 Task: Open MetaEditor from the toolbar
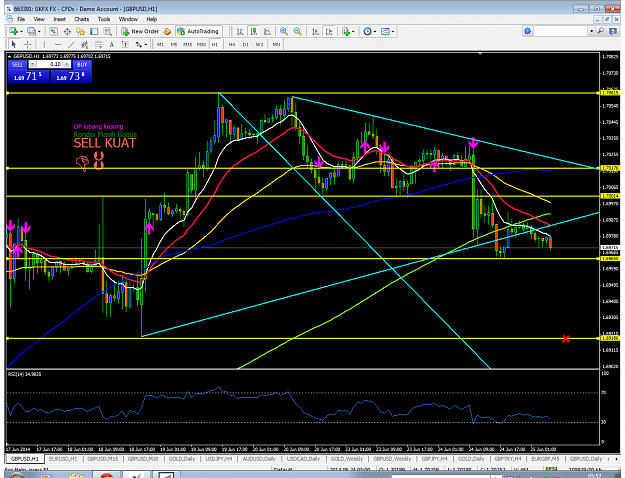tap(167, 31)
